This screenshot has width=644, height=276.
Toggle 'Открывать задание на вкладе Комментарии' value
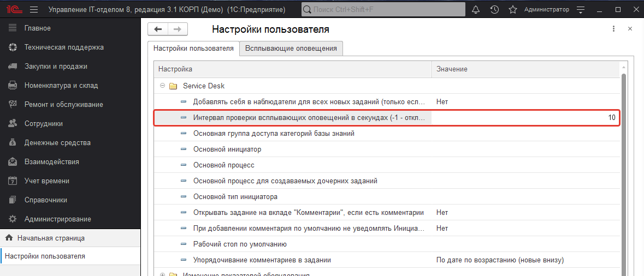[442, 213]
